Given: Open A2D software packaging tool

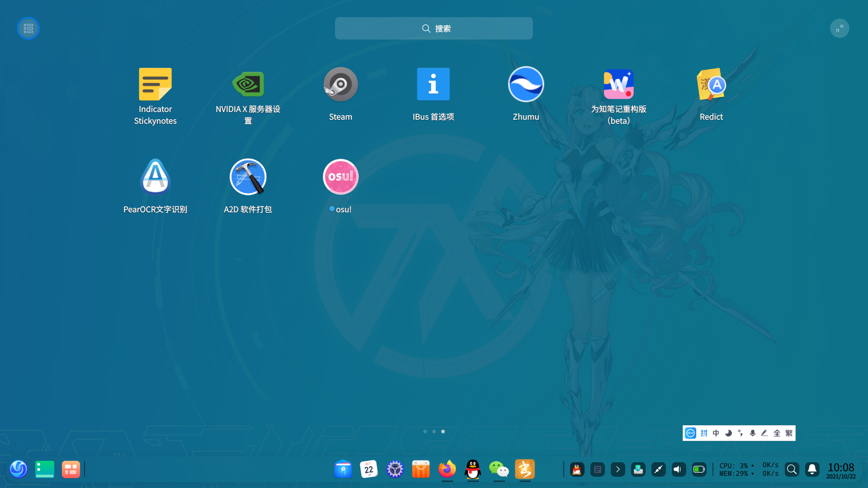Looking at the screenshot, I should [x=248, y=177].
